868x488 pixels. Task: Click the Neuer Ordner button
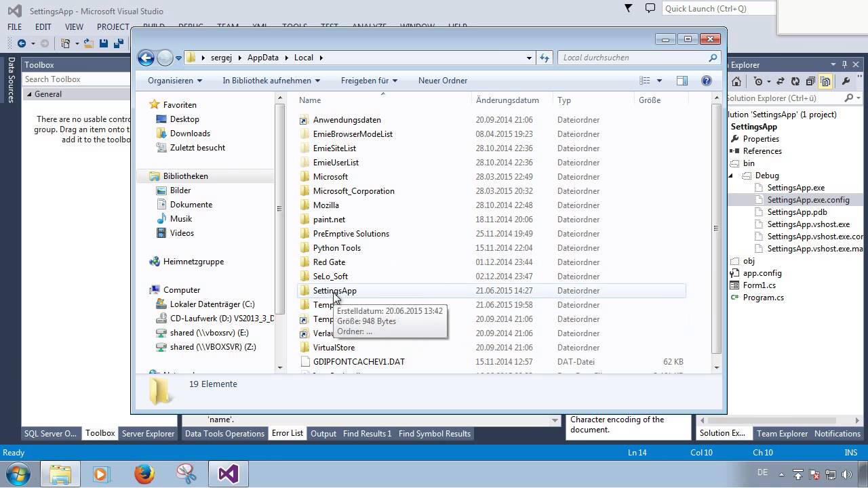click(x=443, y=81)
